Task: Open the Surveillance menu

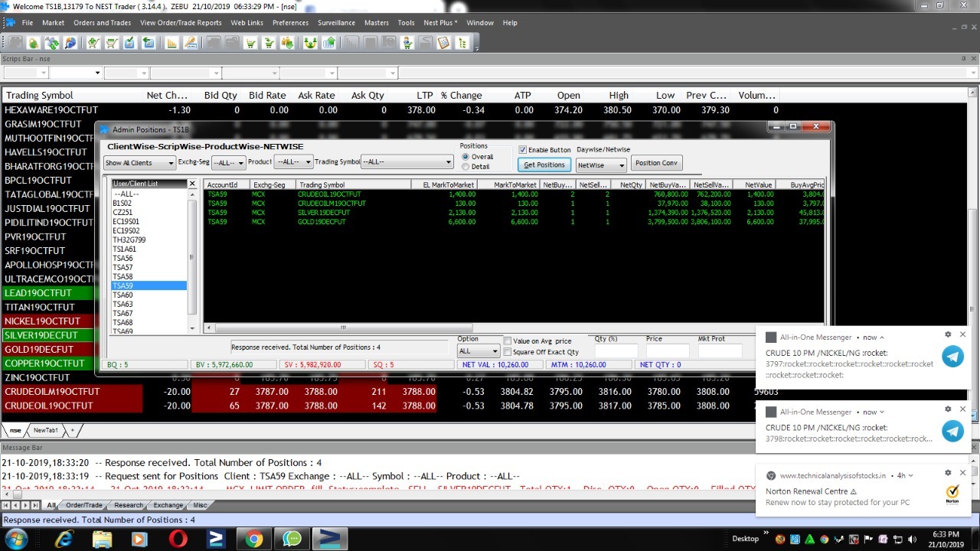Action: click(336, 23)
